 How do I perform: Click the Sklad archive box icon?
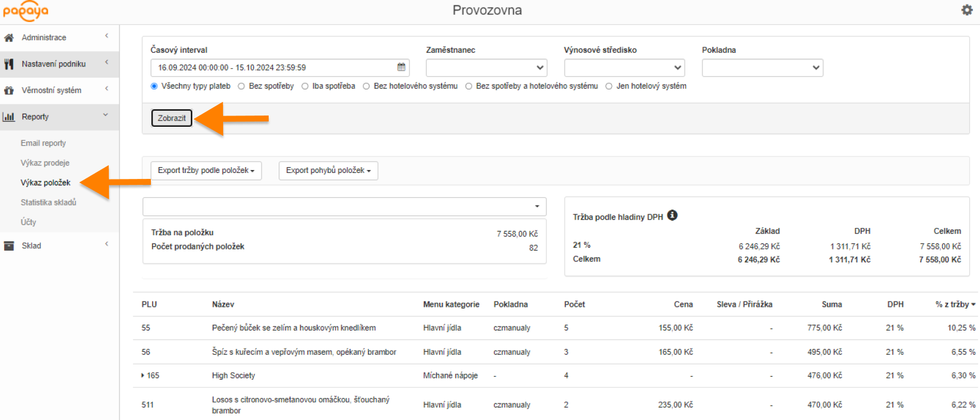9,246
